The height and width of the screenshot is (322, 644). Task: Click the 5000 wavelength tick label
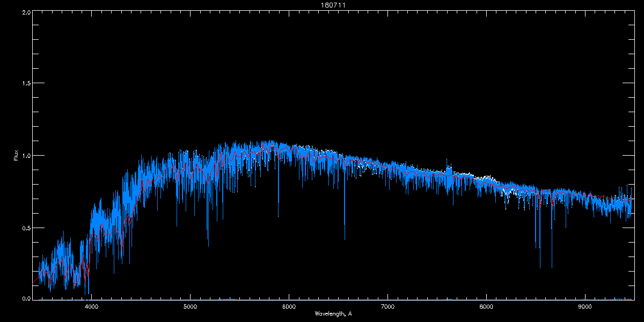tap(191, 307)
